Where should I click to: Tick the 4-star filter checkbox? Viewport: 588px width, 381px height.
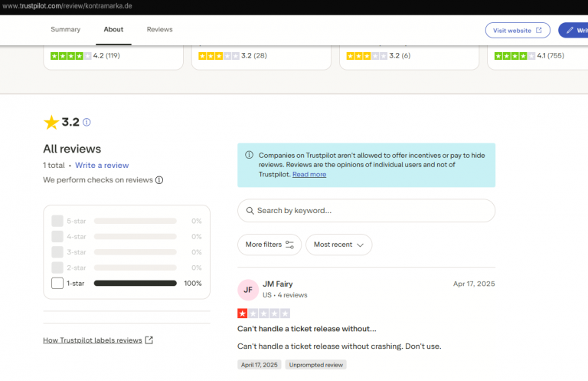pyautogui.click(x=57, y=236)
